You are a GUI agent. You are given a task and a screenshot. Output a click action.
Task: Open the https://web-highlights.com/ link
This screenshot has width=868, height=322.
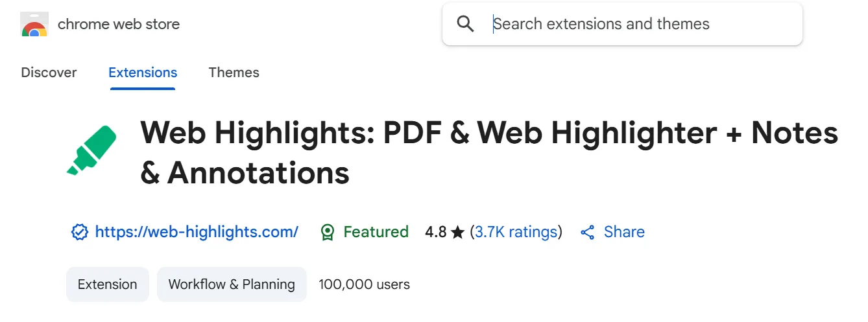[197, 232]
